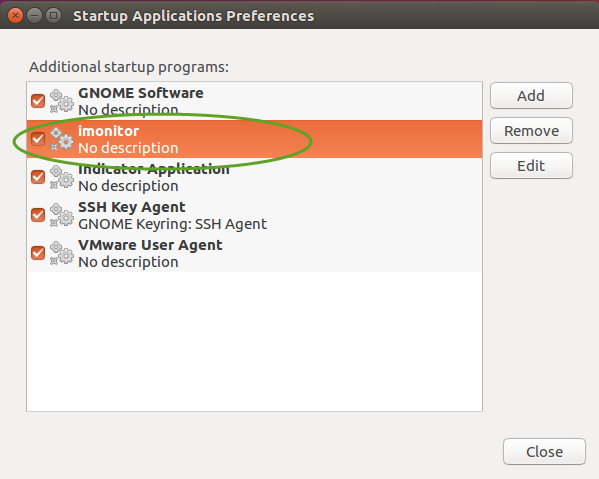599x479 pixels.
Task: Click the empty area of the programs list
Action: (254, 341)
